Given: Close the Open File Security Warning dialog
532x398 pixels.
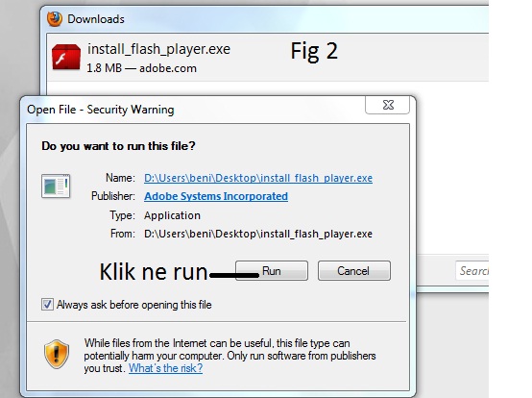Looking at the screenshot, I should tap(387, 105).
